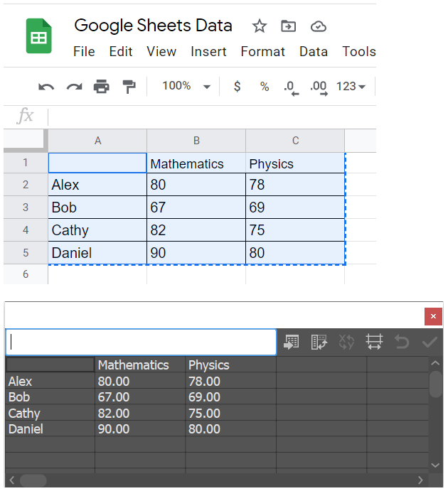Click the undo arrow in Sheets toolbar
Viewport: 448px width, 491px height.
pyautogui.click(x=46, y=87)
